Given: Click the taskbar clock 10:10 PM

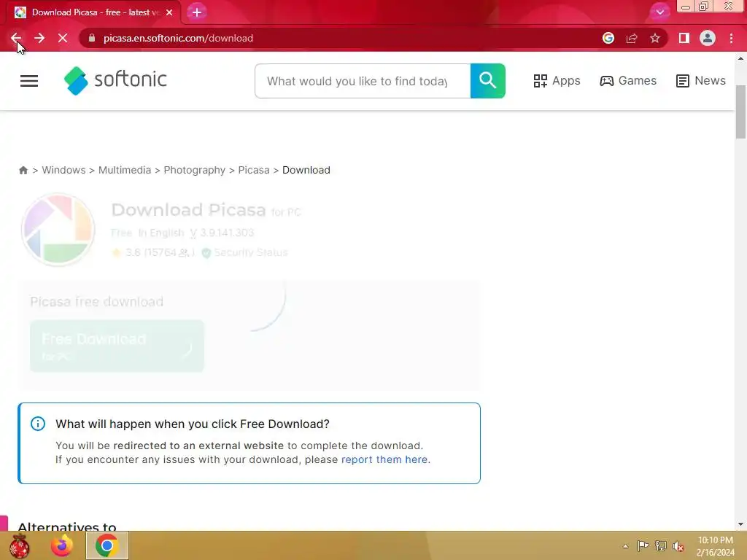Looking at the screenshot, I should (x=715, y=540).
